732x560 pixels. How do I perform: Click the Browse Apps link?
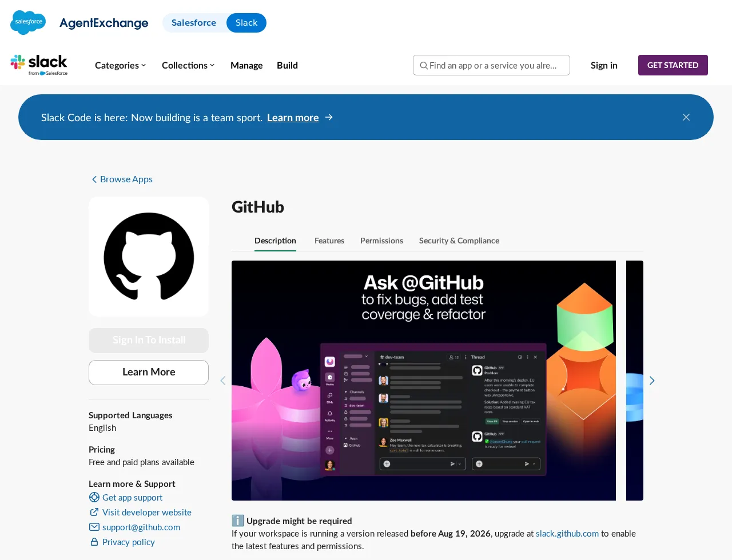126,179
